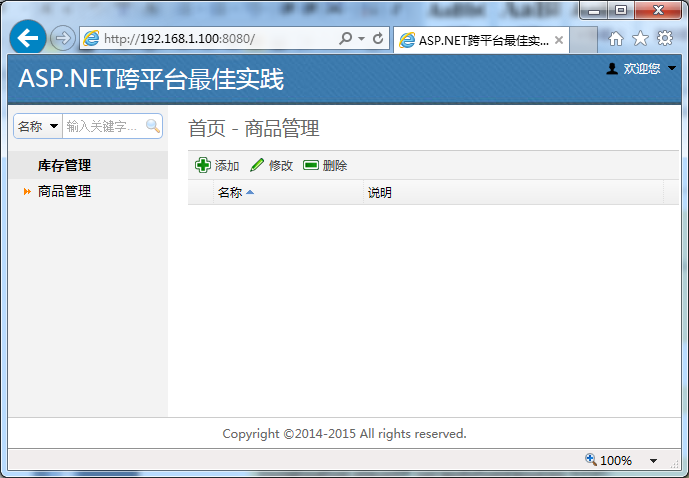
Task: Click the address bar search magnifier
Action: coord(345,38)
